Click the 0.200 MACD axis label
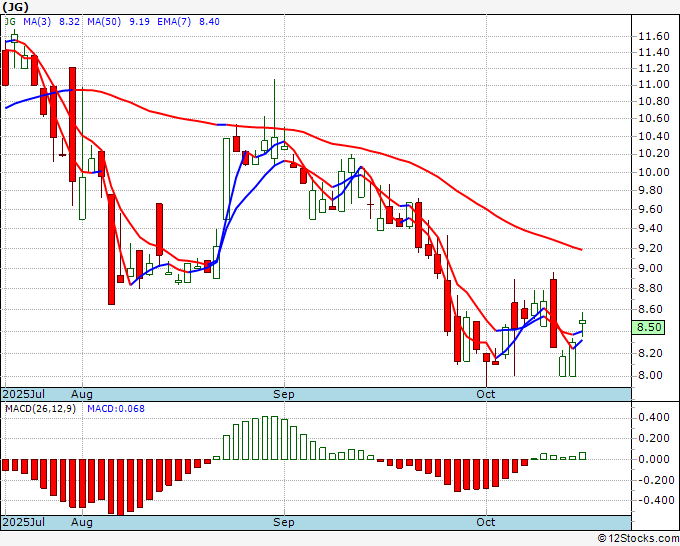Viewport: 680px width, 546px height. (x=654, y=438)
